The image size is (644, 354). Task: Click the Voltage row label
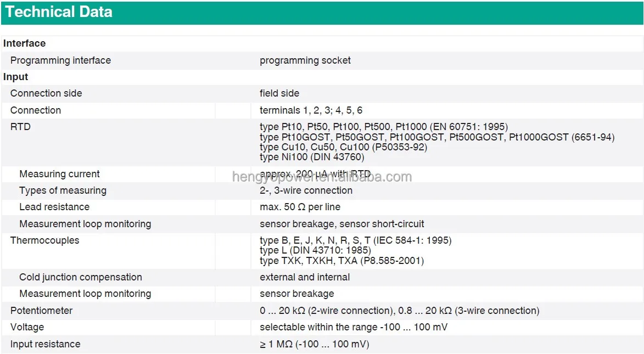[x=27, y=327]
